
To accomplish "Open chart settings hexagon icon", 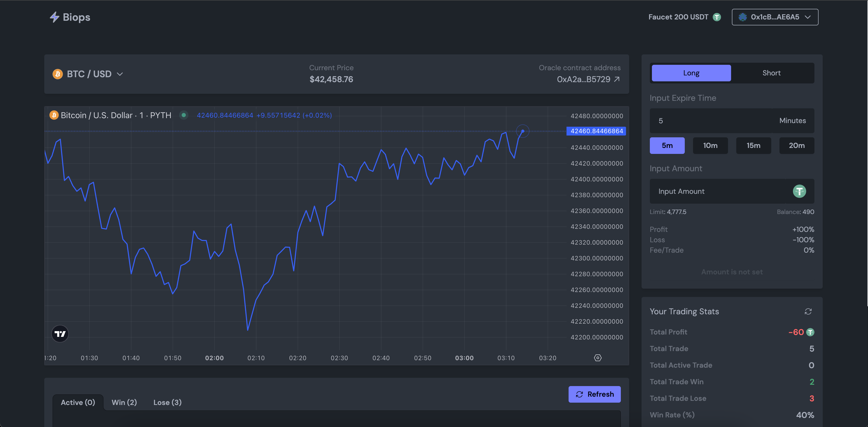I will [x=597, y=358].
